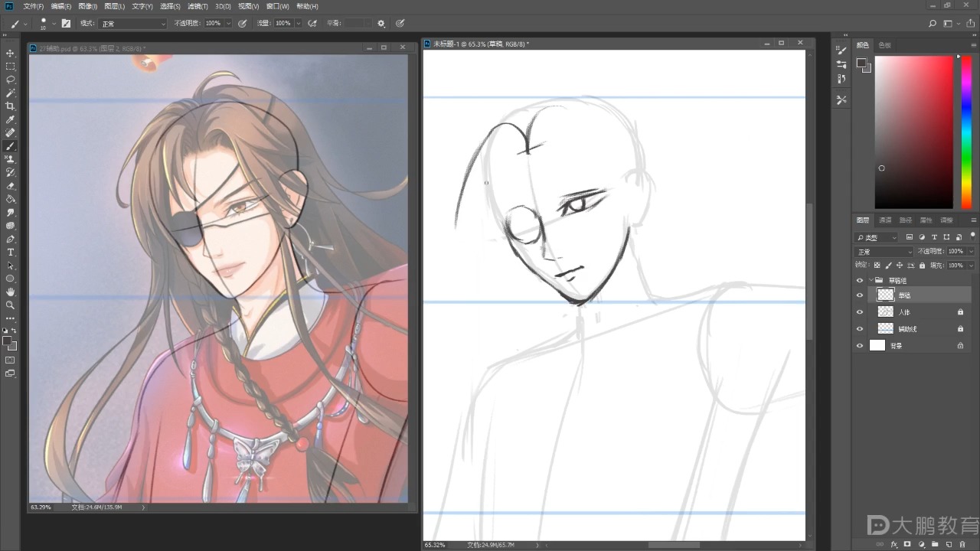
Task: Select the History Brush tool
Action: click(x=10, y=172)
